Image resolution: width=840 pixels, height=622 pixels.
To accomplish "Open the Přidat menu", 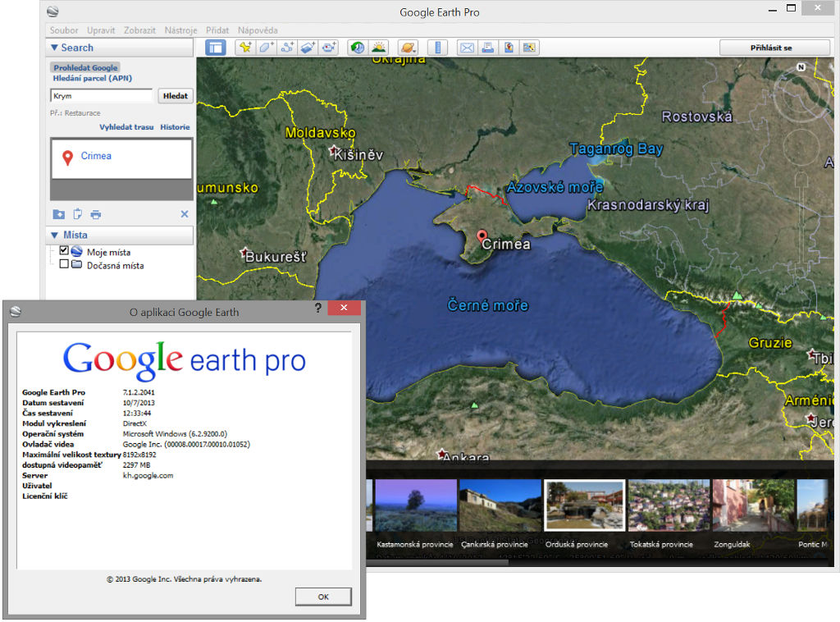I will point(217,30).
